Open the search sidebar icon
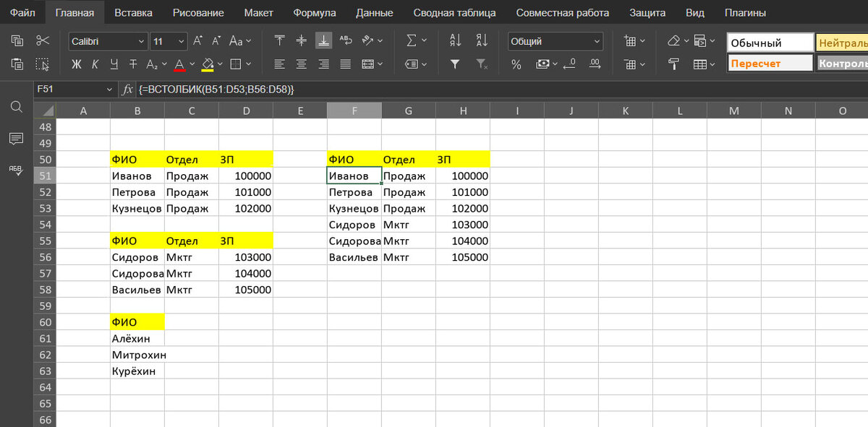The height and width of the screenshot is (427, 868). pos(16,107)
